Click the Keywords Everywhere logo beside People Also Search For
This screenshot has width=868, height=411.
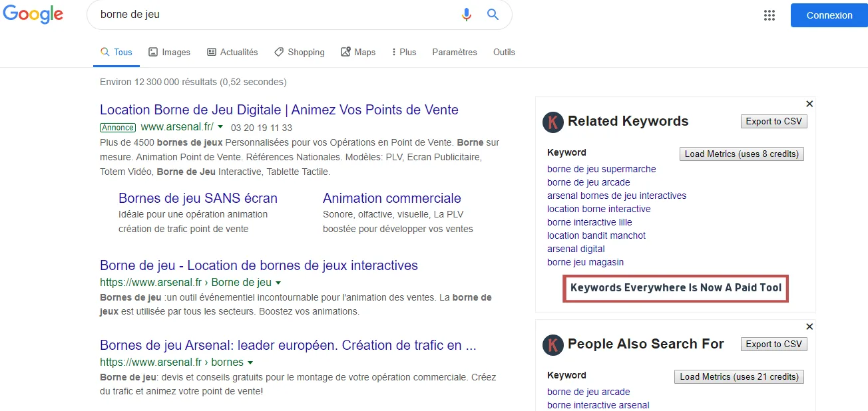(552, 344)
